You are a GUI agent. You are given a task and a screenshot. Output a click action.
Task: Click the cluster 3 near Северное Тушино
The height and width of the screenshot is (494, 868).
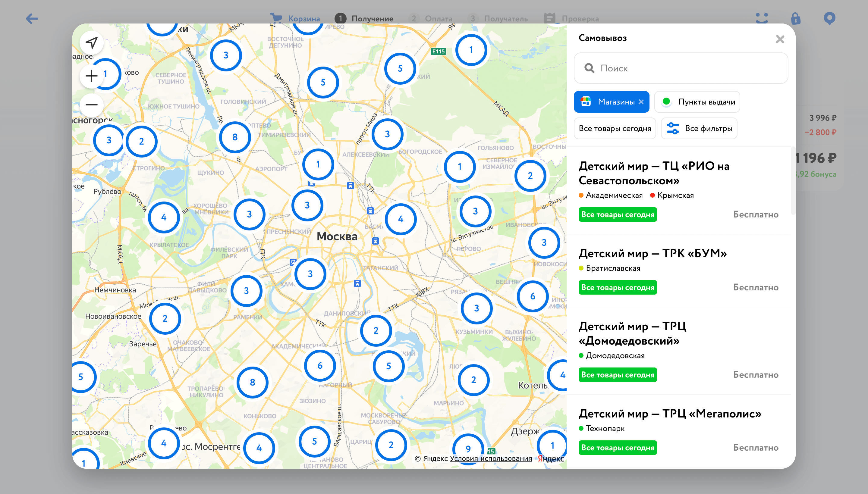click(x=226, y=55)
